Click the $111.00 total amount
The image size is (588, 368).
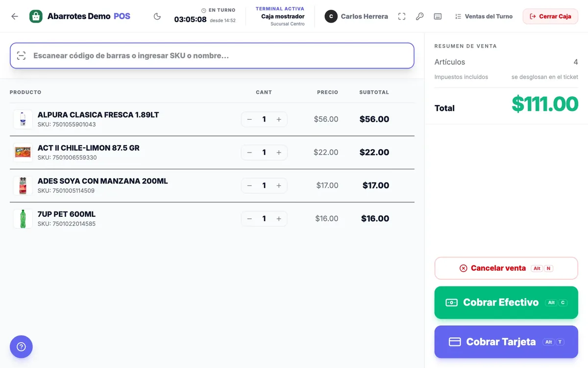(545, 104)
